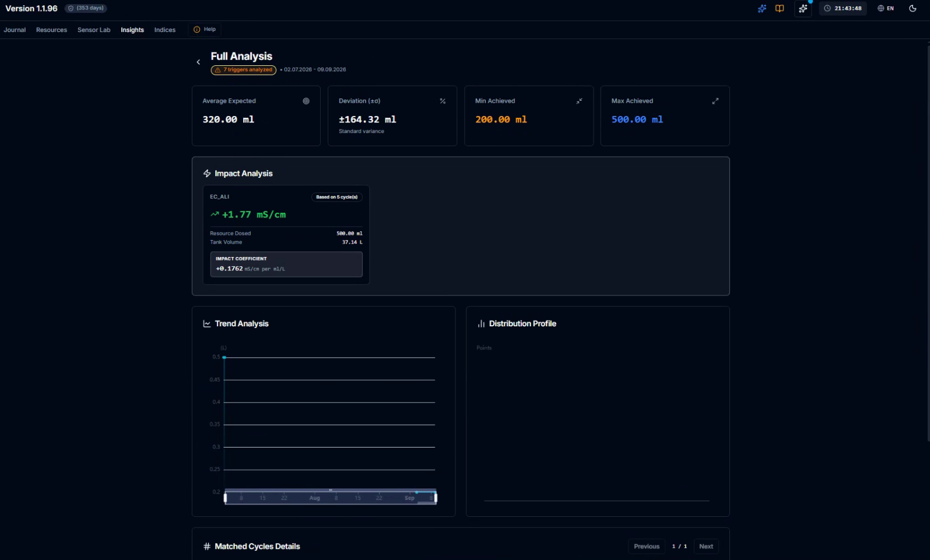
Task: Go to the Indices tab
Action: coord(165,30)
